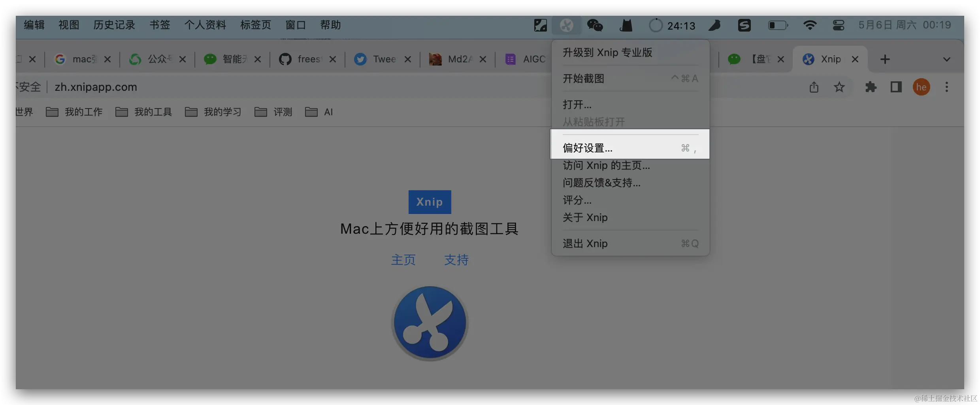Choose 升级到 Xnip 专业版

point(630,52)
